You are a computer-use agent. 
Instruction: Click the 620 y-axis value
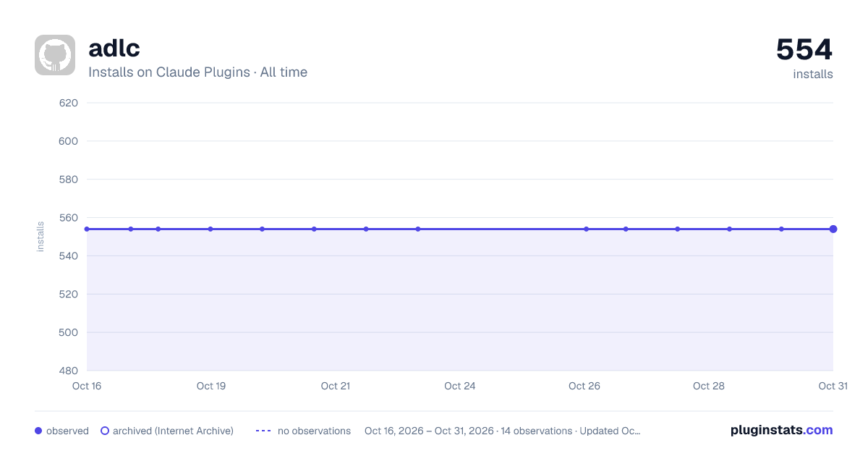pyautogui.click(x=68, y=103)
